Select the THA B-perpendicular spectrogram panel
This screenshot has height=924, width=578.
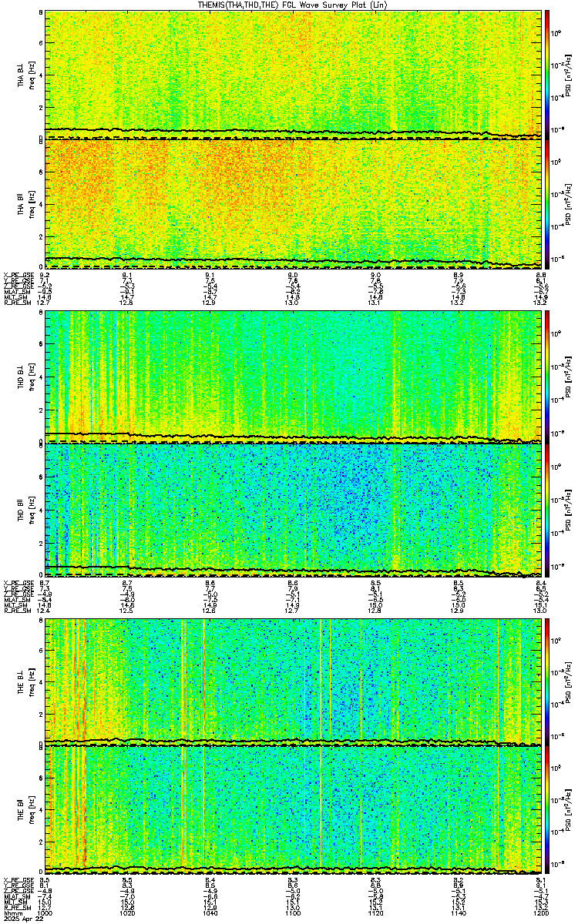pos(291,74)
